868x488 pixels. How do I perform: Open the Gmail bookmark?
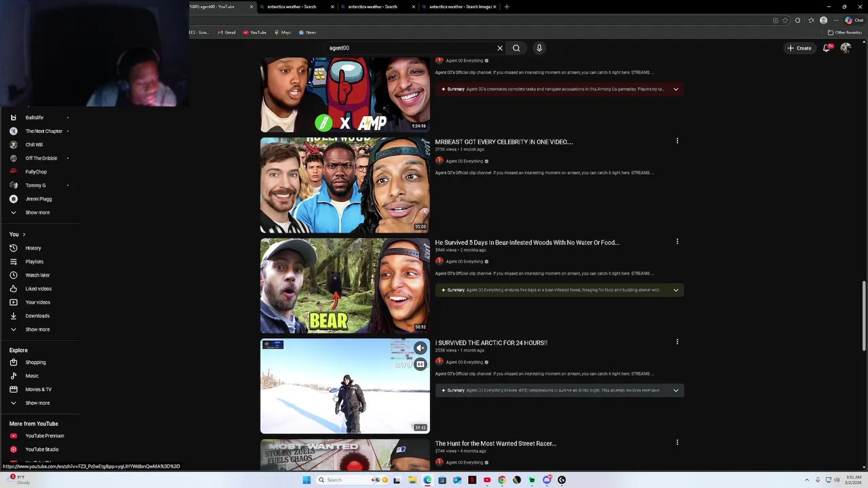pos(226,33)
